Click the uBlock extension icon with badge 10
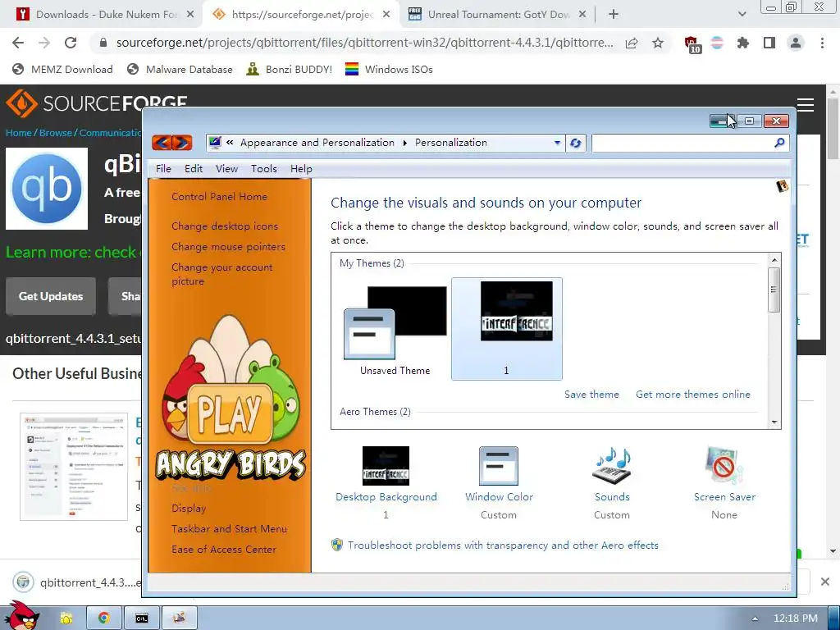840x630 pixels. click(x=692, y=44)
